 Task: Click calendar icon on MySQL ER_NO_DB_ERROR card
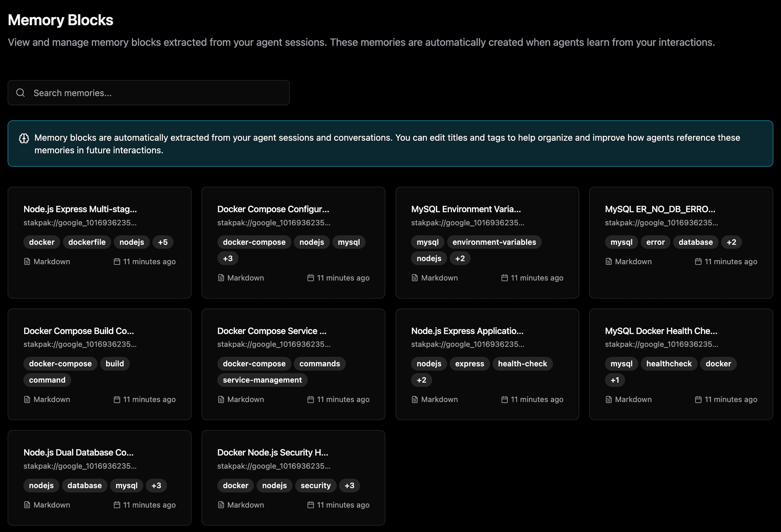[698, 261]
